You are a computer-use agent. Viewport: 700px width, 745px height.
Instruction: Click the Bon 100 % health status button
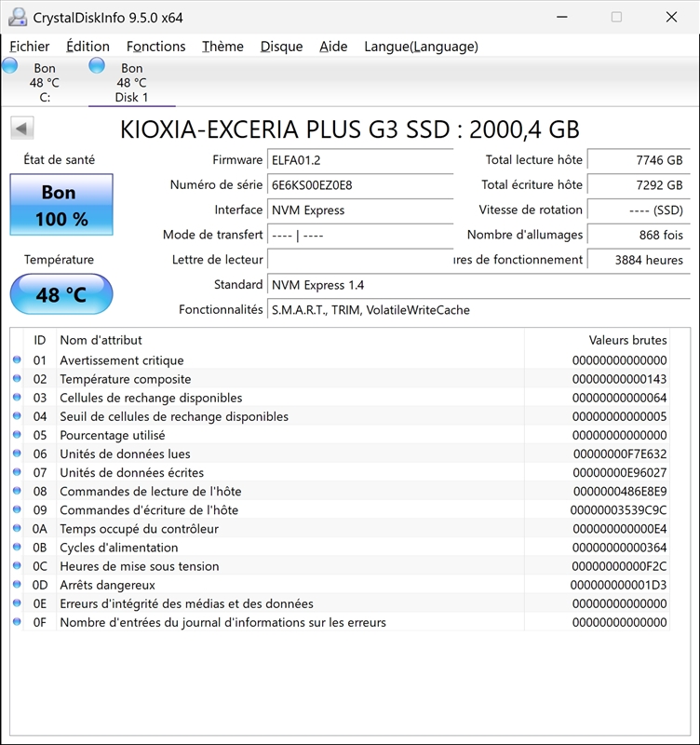61,205
